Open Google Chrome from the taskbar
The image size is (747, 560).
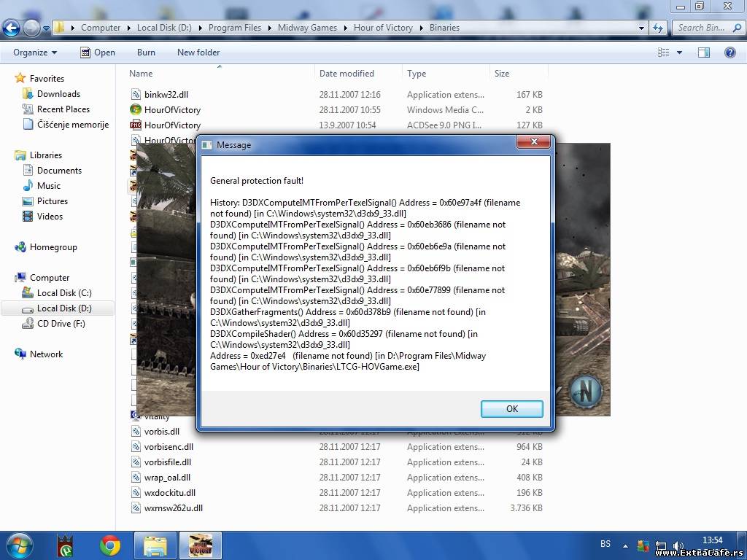click(x=110, y=546)
